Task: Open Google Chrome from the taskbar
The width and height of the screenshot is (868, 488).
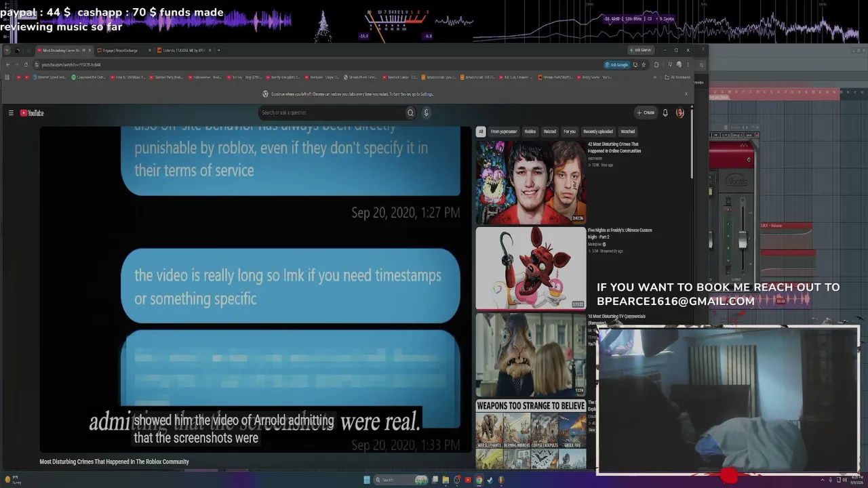Action: tap(479, 480)
